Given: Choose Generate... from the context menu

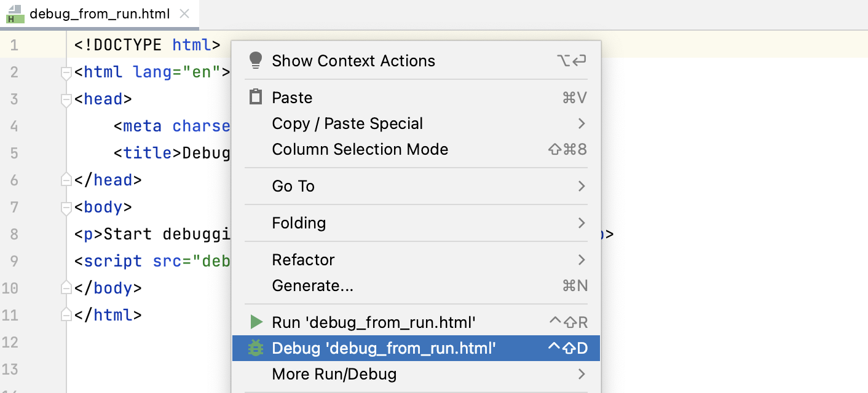Looking at the screenshot, I should pos(313,286).
